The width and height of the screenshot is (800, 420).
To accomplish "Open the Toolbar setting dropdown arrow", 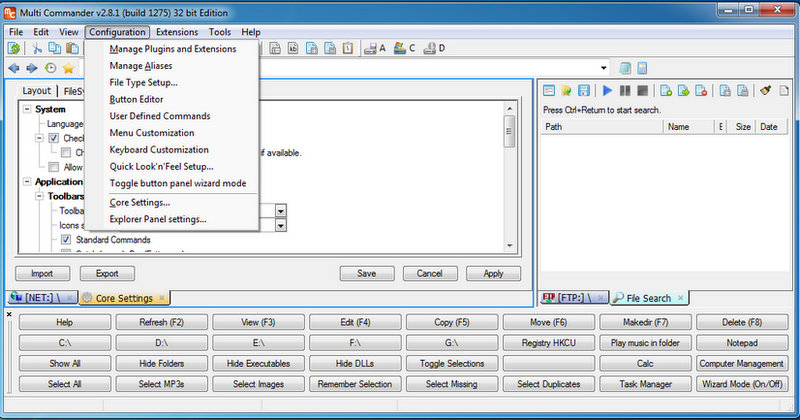I will (281, 211).
